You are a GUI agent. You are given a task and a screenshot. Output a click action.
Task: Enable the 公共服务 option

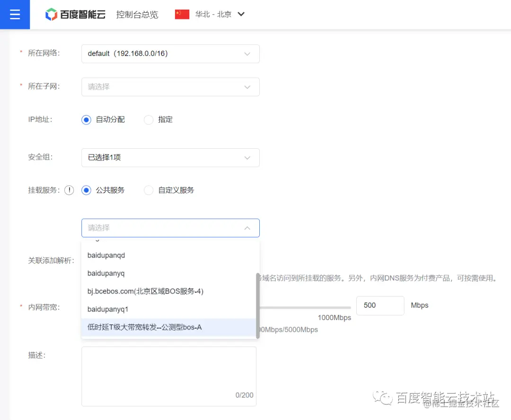click(86, 190)
